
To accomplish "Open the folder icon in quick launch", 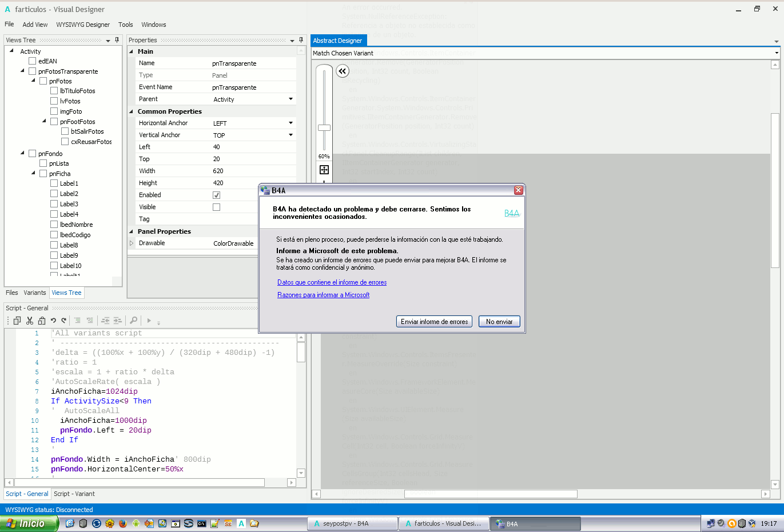I will [254, 523].
